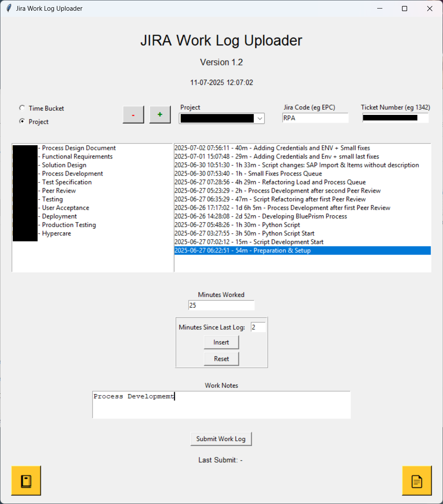The image size is (443, 504).
Task: Select the Hypercare phase
Action: pyautogui.click(x=56, y=233)
